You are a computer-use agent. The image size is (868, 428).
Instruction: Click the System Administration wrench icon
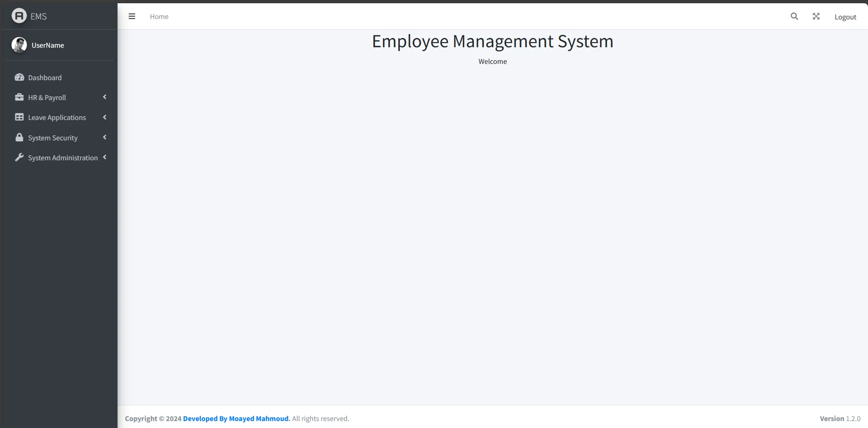point(19,157)
